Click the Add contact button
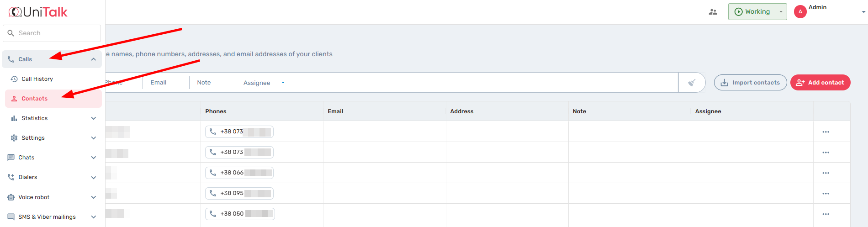This screenshot has height=227, width=868. (x=820, y=83)
